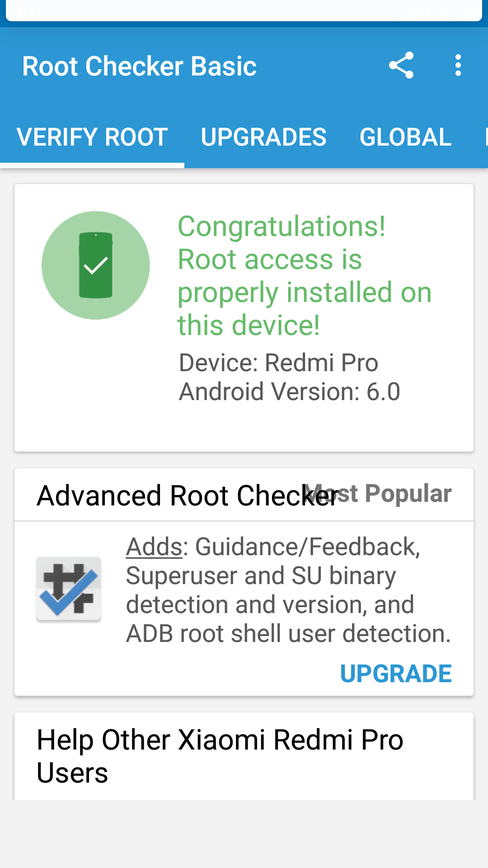Image resolution: width=488 pixels, height=868 pixels.
Task: Tap the Advanced Root Checker app icon
Action: pyautogui.click(x=69, y=589)
